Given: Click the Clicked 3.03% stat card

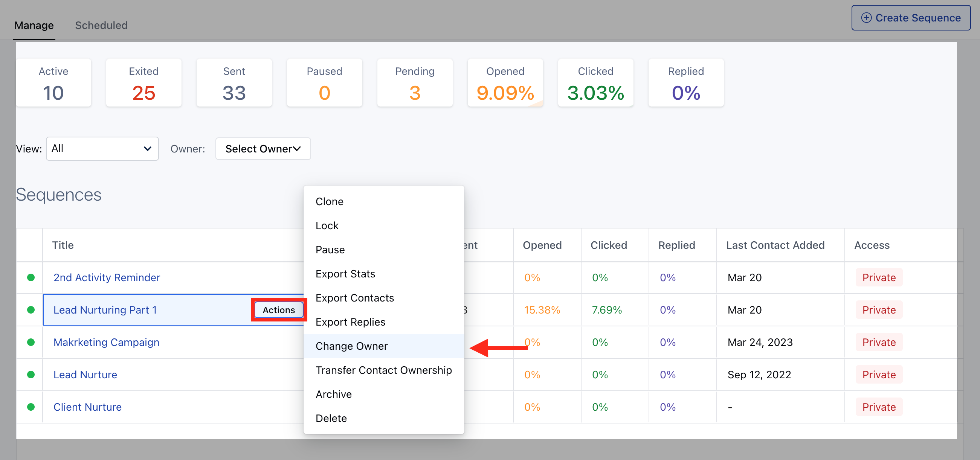Looking at the screenshot, I should [595, 82].
